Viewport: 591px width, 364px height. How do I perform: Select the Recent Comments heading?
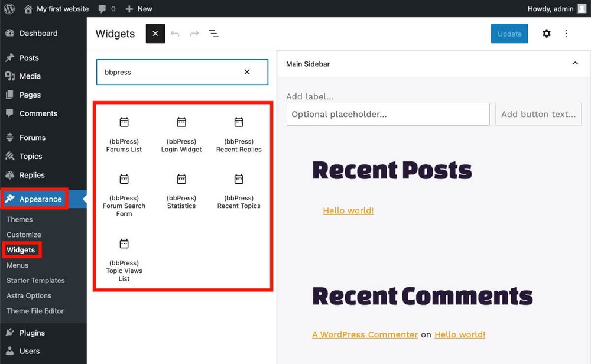tap(423, 296)
